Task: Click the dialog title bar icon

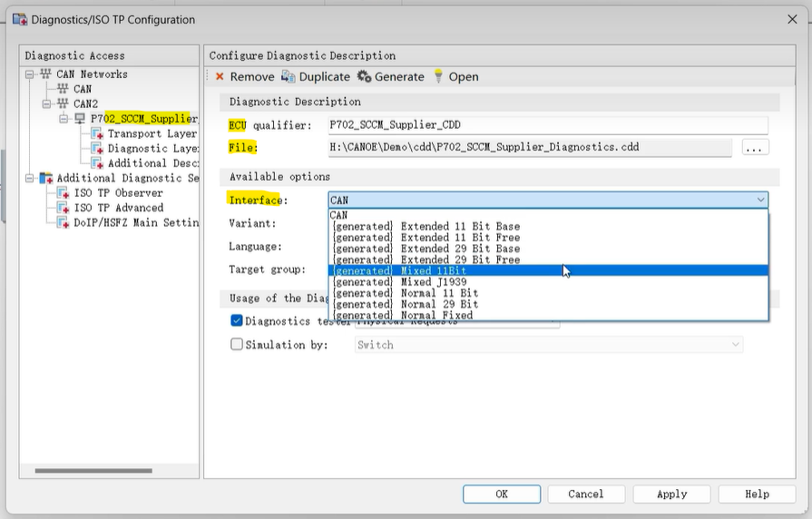Action: point(20,20)
